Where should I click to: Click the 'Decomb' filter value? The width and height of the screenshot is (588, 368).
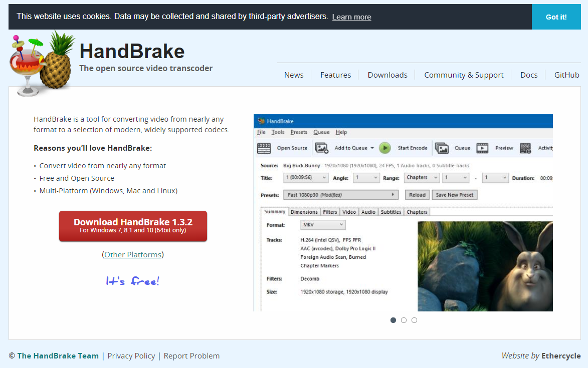pyautogui.click(x=310, y=279)
